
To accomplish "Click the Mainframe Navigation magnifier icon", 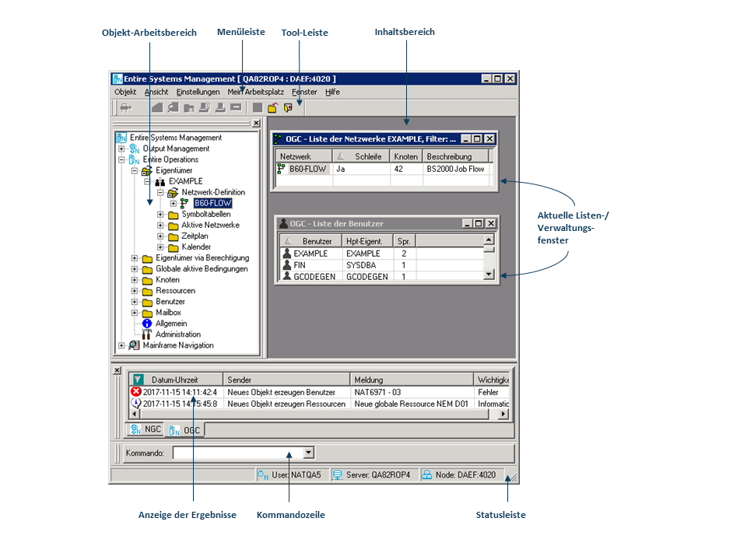I will pos(132,345).
